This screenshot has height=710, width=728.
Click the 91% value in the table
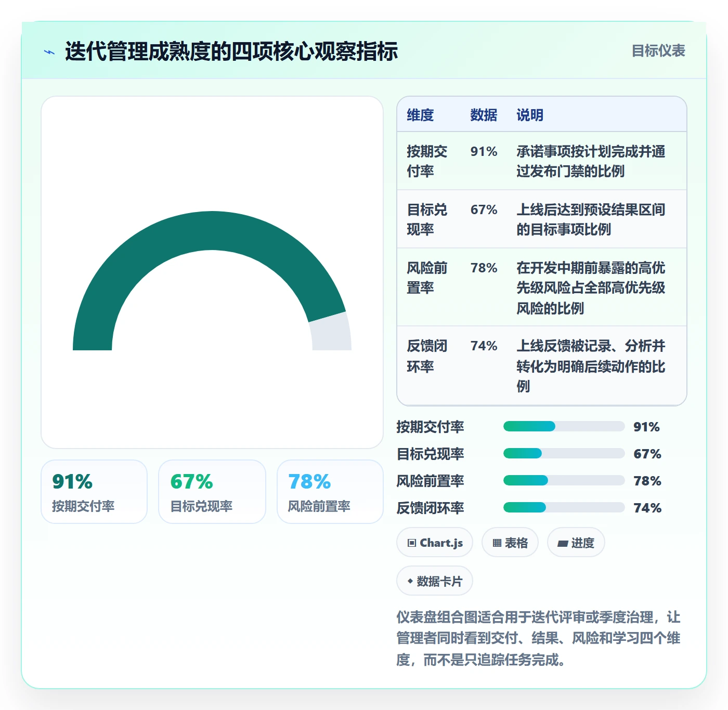[484, 151]
